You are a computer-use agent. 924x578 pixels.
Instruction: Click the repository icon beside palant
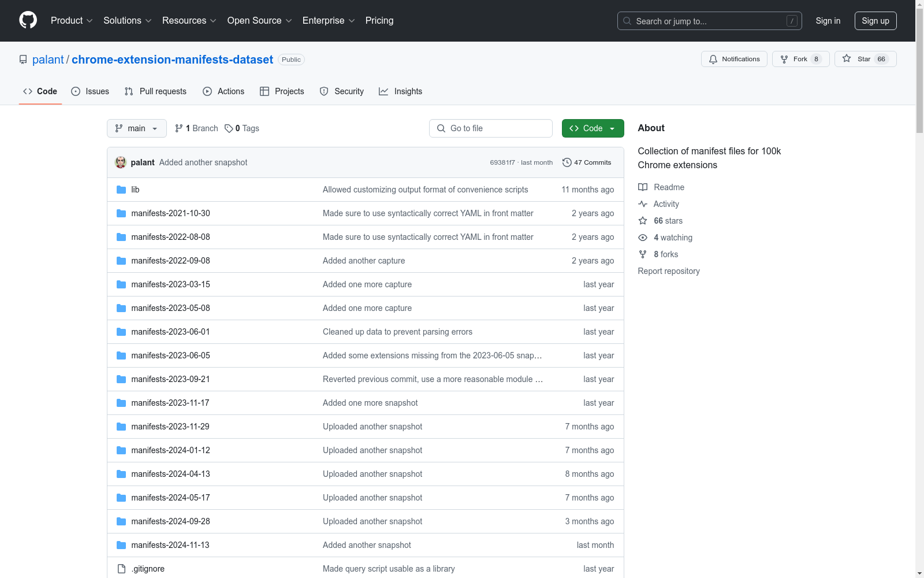(23, 60)
